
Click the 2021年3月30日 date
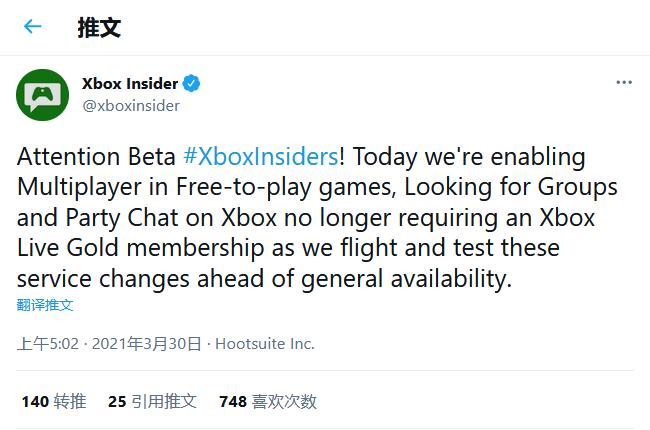tap(148, 344)
